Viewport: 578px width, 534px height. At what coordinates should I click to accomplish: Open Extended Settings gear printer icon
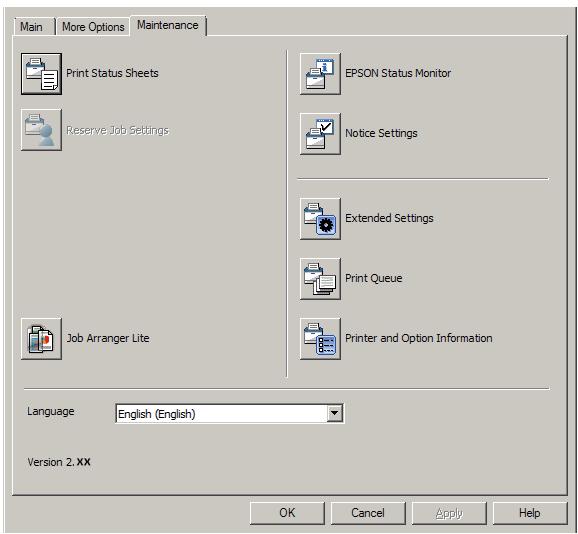[x=320, y=219]
